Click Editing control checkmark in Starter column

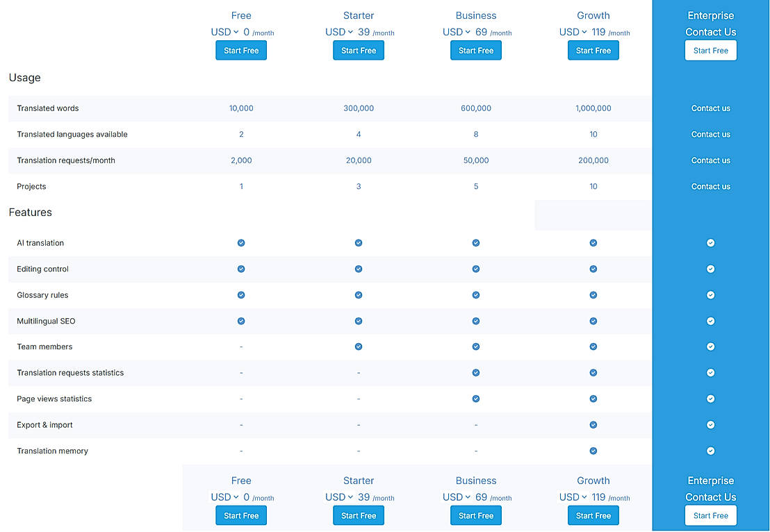pyautogui.click(x=359, y=269)
